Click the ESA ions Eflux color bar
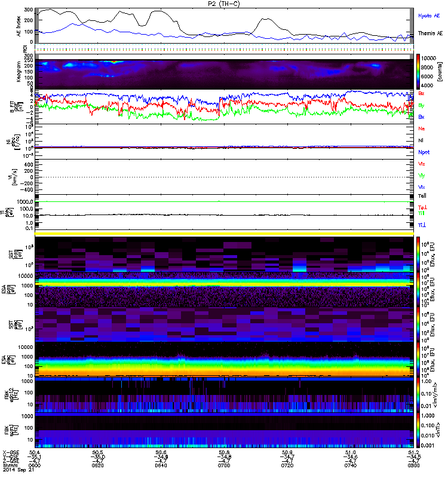448x478 pixels. tap(418, 289)
